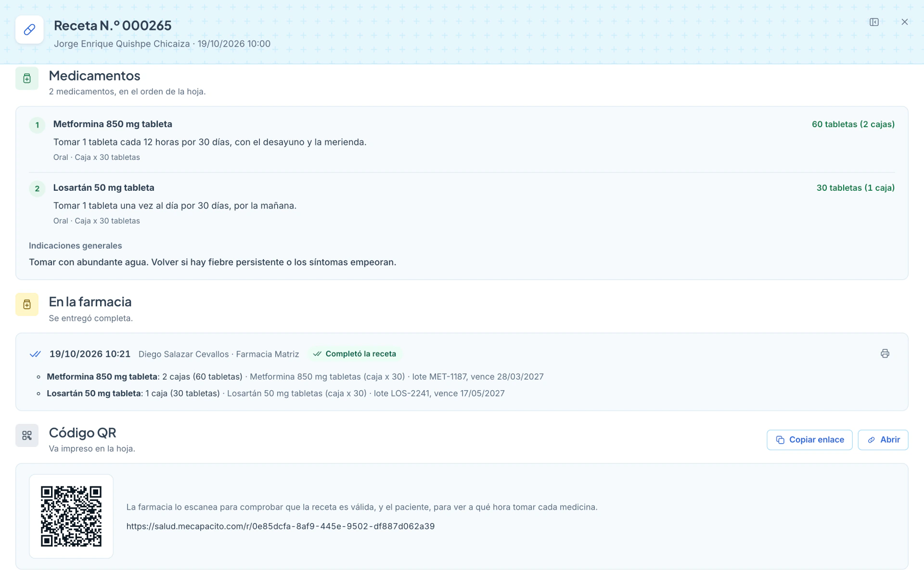
Task: Close the prescription detail panel
Action: 904,22
